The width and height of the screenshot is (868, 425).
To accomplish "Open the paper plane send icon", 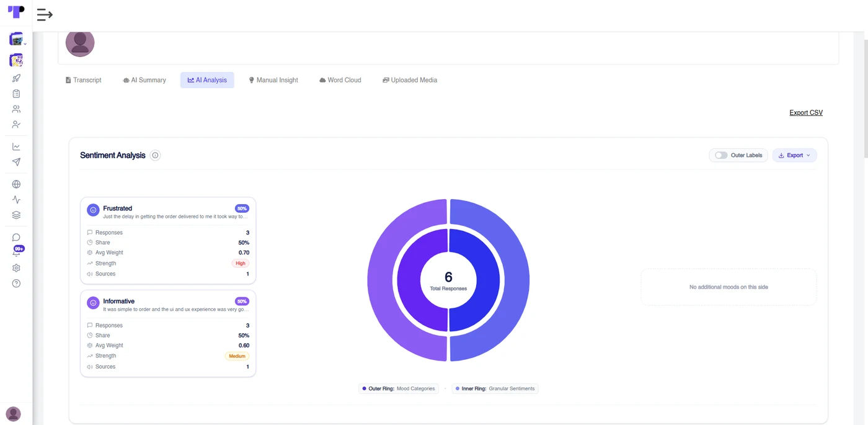I will 16,162.
